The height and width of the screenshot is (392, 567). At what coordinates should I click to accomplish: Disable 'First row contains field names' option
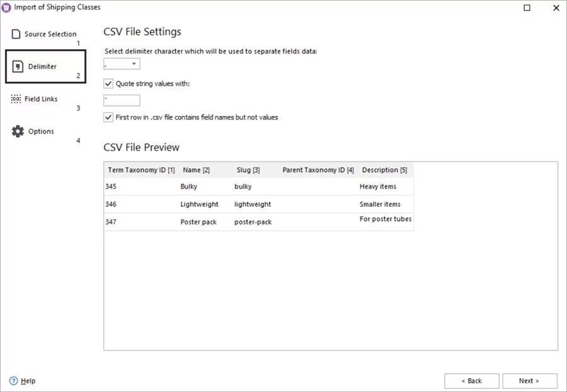(108, 117)
